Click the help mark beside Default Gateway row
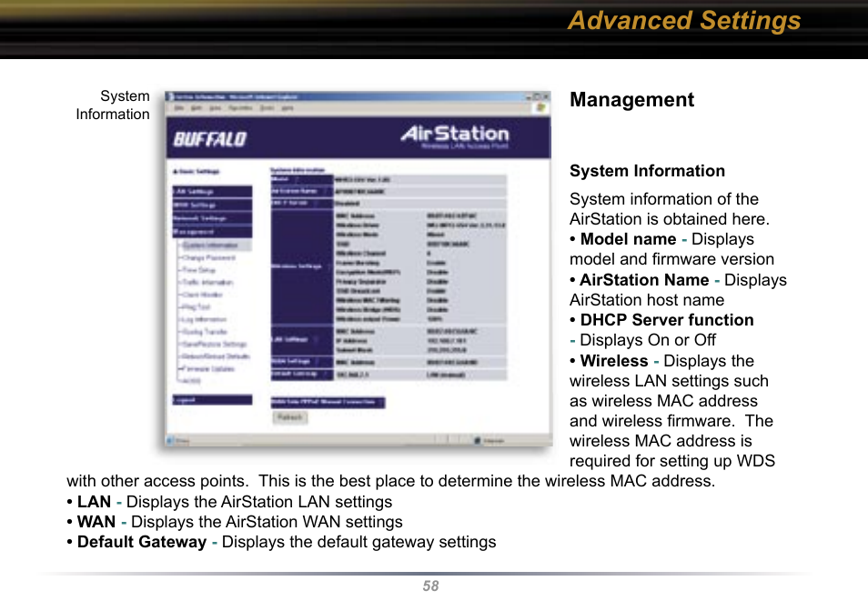This screenshot has height=601, width=868. click(326, 375)
